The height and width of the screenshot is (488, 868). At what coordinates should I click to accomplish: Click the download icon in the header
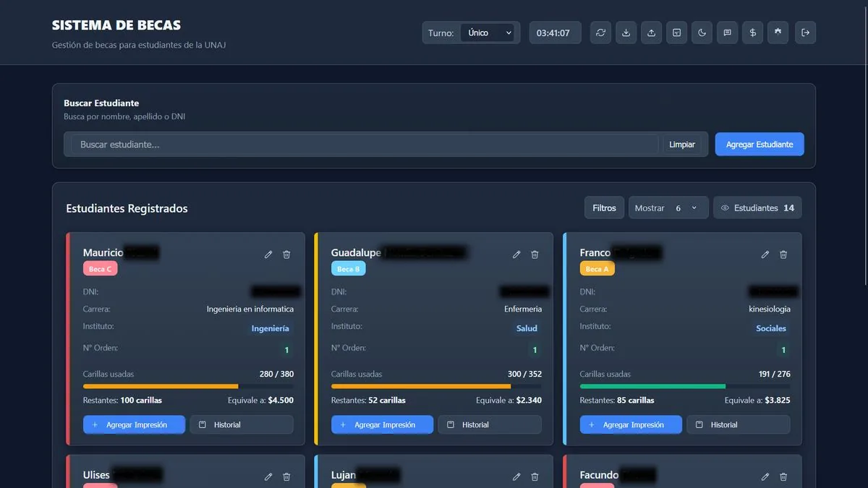tap(626, 33)
